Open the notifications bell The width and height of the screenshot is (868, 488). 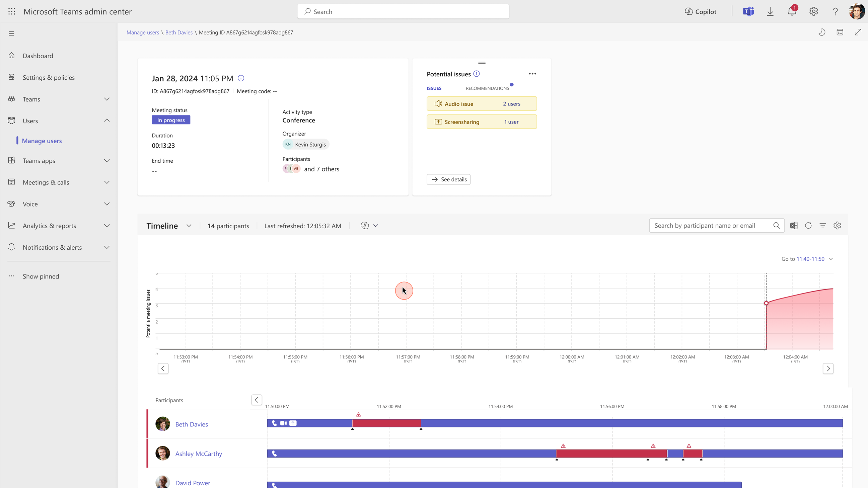coord(792,11)
